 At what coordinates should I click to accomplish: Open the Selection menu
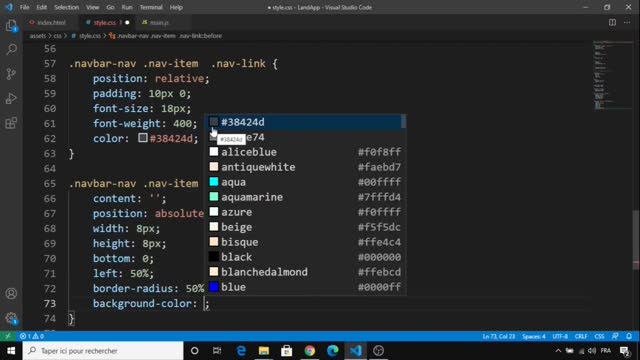(67, 7)
